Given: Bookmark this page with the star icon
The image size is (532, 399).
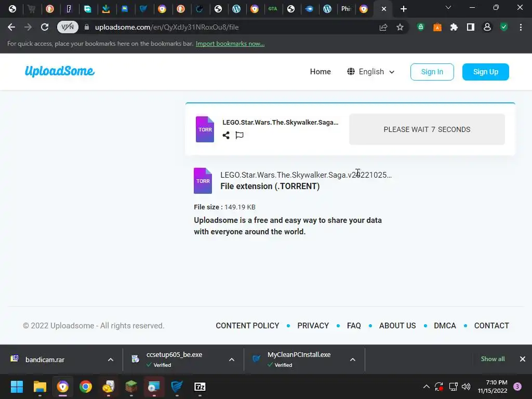Looking at the screenshot, I should (x=400, y=27).
